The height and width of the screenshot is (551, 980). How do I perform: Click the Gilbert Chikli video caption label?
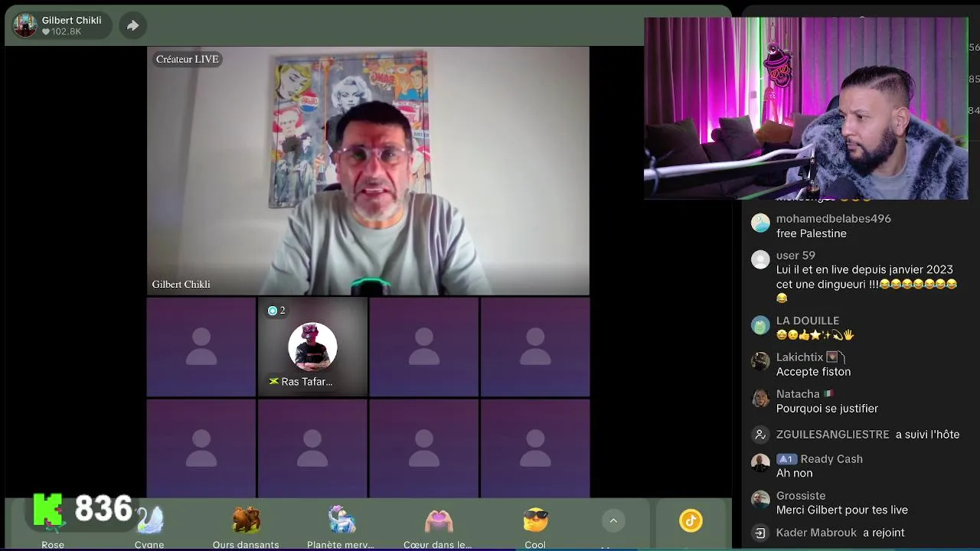181,285
